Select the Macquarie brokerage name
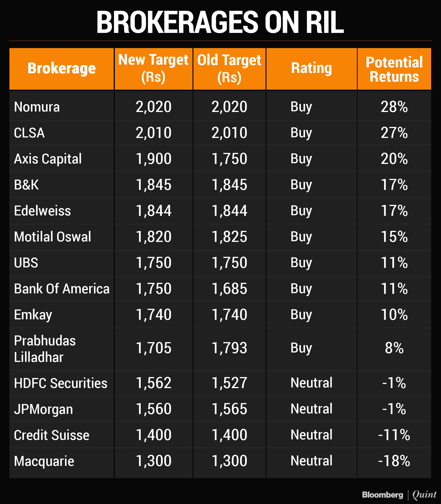This screenshot has width=441, height=504. pos(44,461)
